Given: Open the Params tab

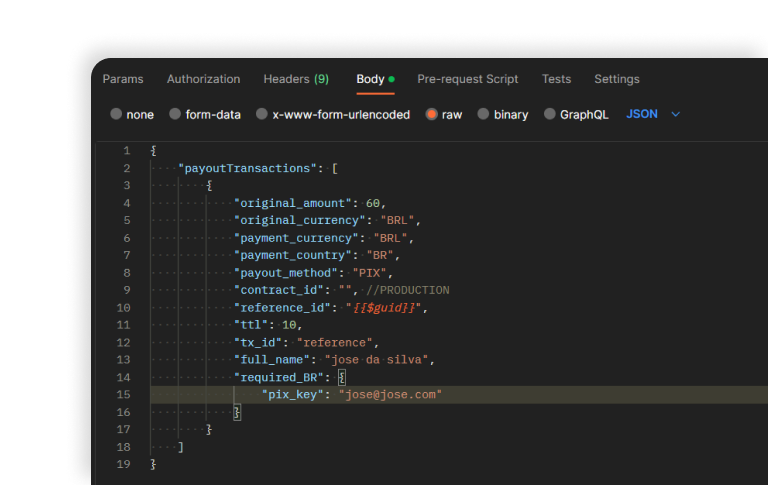Looking at the screenshot, I should (x=123, y=79).
